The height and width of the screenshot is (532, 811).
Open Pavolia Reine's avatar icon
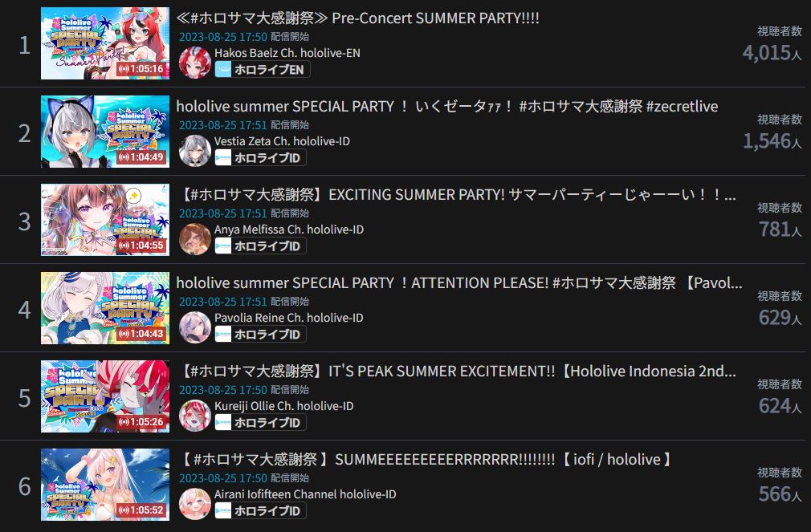(x=195, y=327)
